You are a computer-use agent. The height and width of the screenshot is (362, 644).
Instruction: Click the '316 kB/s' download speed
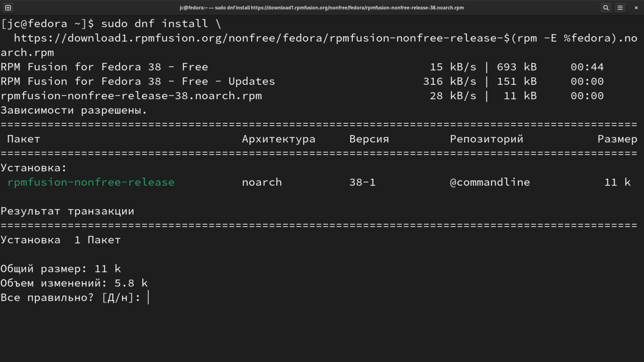tap(450, 82)
